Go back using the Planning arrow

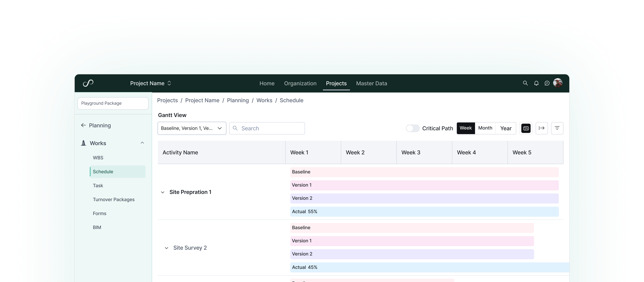click(x=83, y=125)
